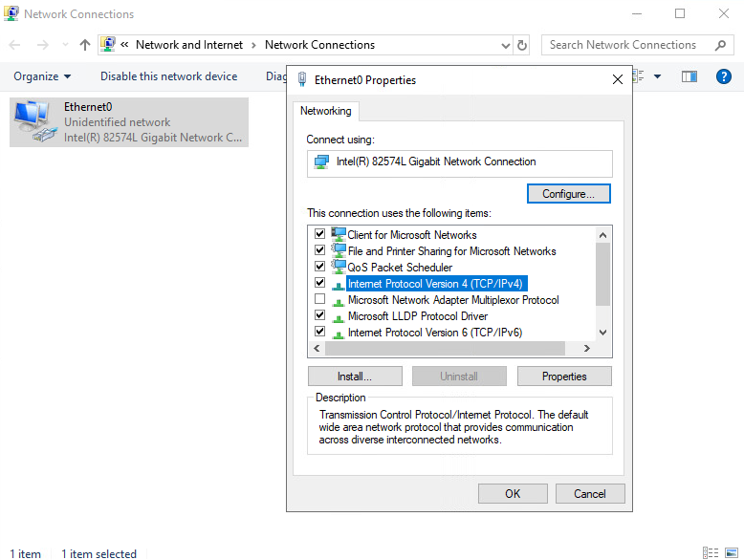Viewport: 744px width, 560px height.
Task: Select Microsoft Network Adapter Multiplexor Protocol row
Action: (453, 300)
